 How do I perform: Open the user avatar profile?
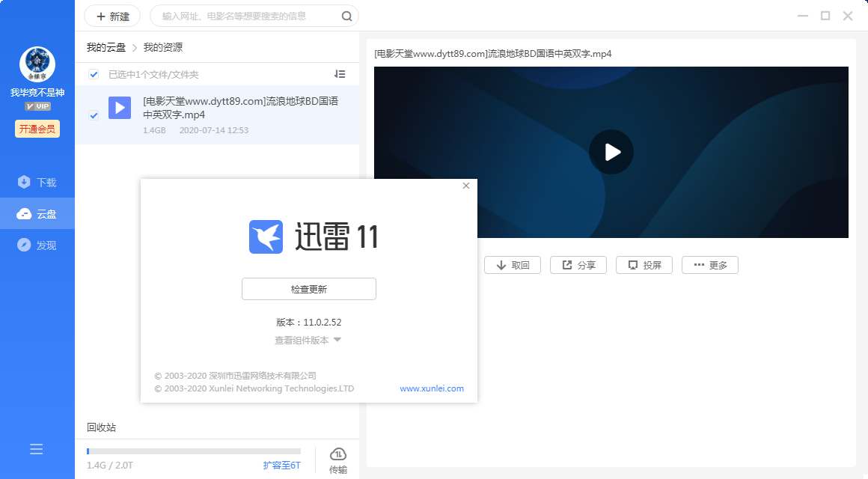pos(37,64)
